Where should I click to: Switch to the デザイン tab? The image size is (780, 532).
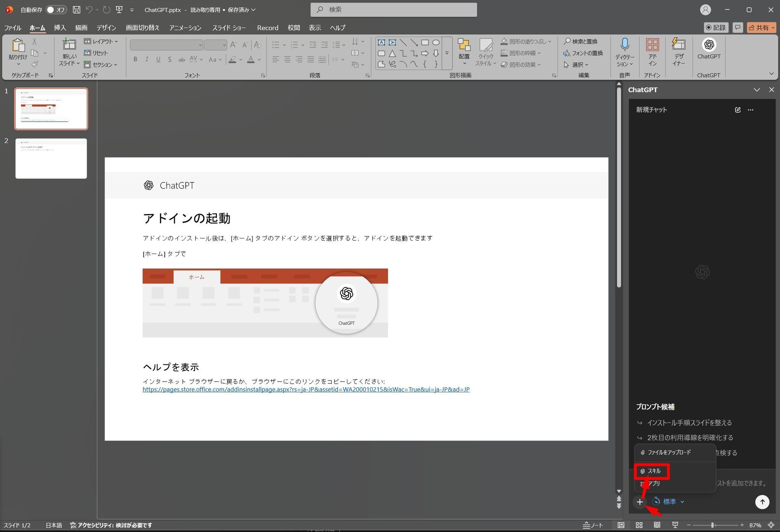pyautogui.click(x=106, y=27)
